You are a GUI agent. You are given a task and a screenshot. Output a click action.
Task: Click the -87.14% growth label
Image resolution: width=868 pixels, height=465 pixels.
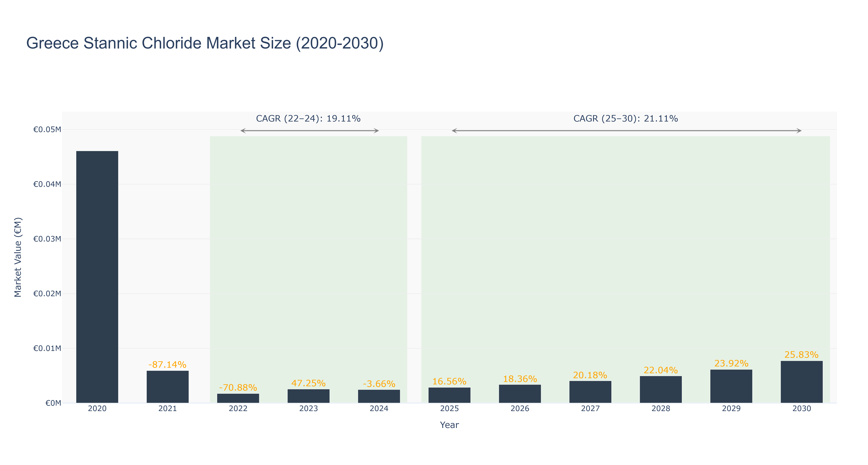coord(167,365)
